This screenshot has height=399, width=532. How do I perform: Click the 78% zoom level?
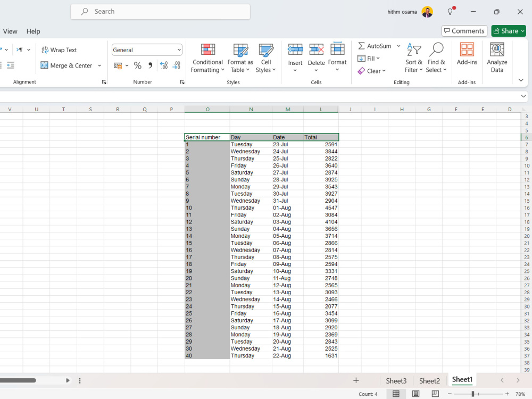520,394
